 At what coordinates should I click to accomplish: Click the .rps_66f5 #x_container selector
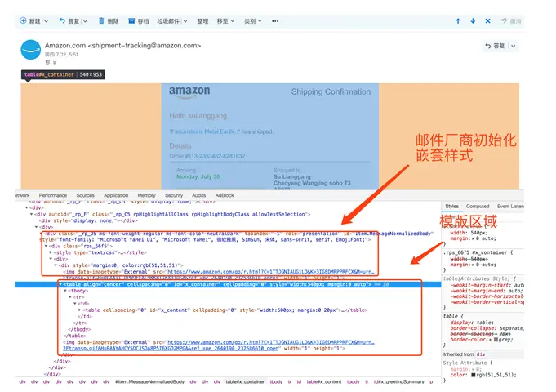coord(475,252)
